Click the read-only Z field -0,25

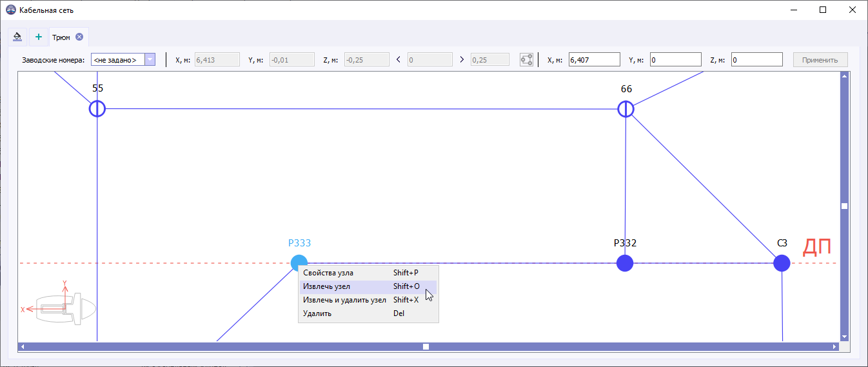click(x=366, y=60)
